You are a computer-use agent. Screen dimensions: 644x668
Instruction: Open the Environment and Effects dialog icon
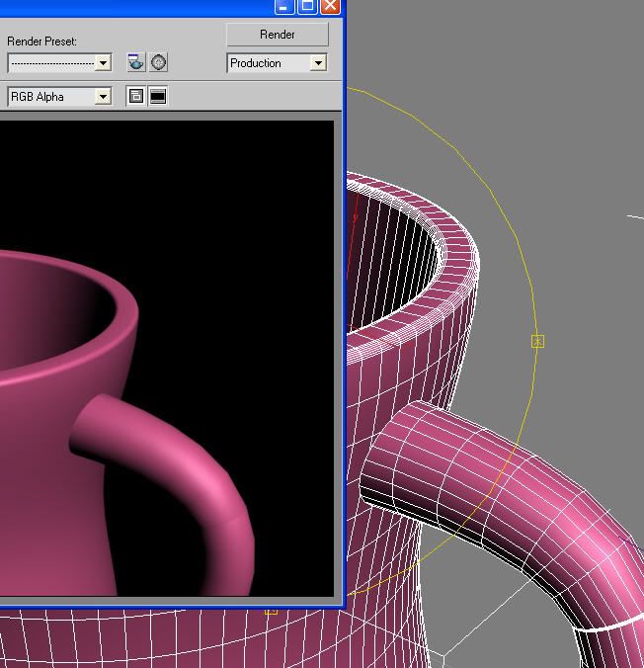click(x=158, y=63)
